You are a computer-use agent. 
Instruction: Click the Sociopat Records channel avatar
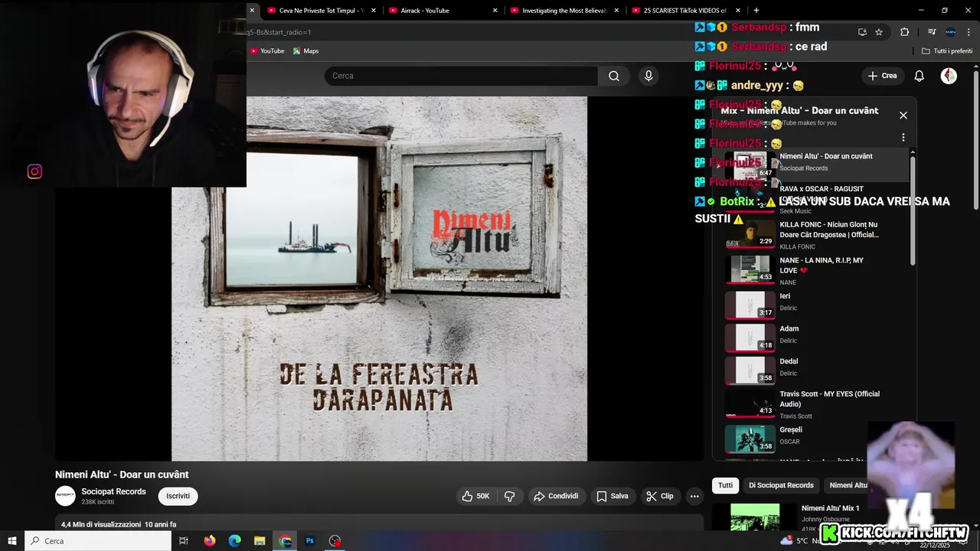click(x=65, y=496)
